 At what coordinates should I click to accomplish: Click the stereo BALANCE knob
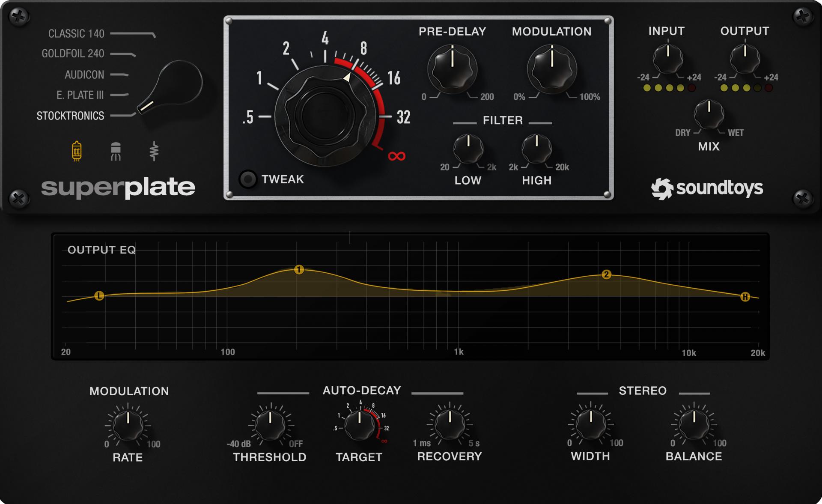coord(694,424)
